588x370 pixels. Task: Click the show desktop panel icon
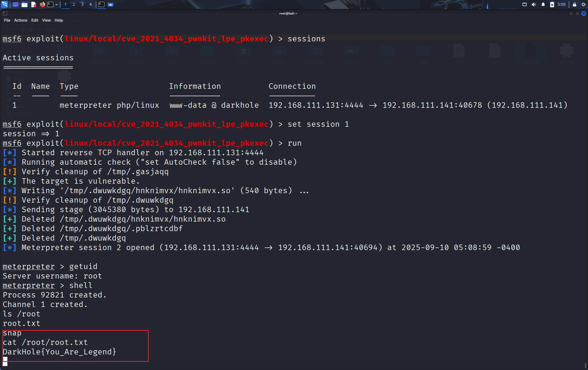pos(15,4)
